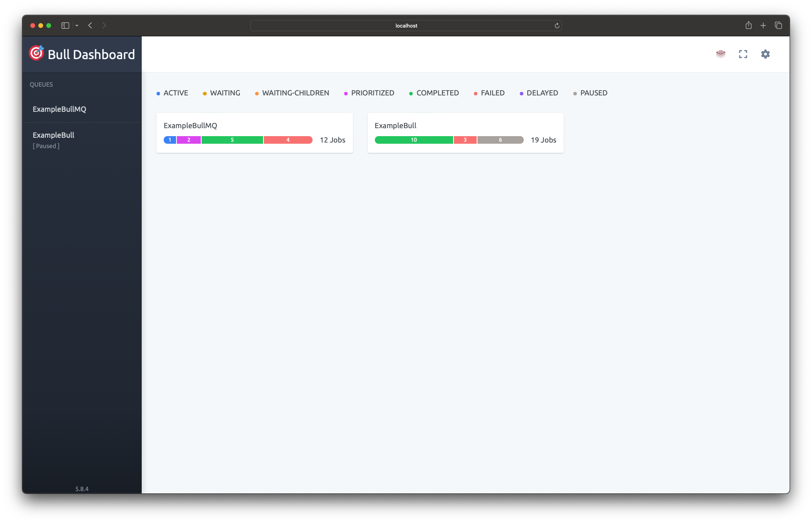The width and height of the screenshot is (812, 523).
Task: Open a new browser tab
Action: [x=763, y=26]
